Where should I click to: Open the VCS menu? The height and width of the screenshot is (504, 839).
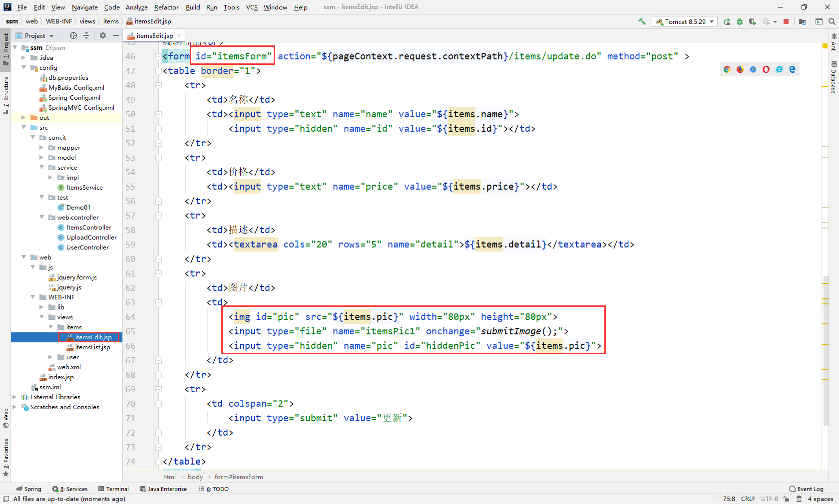click(x=252, y=7)
